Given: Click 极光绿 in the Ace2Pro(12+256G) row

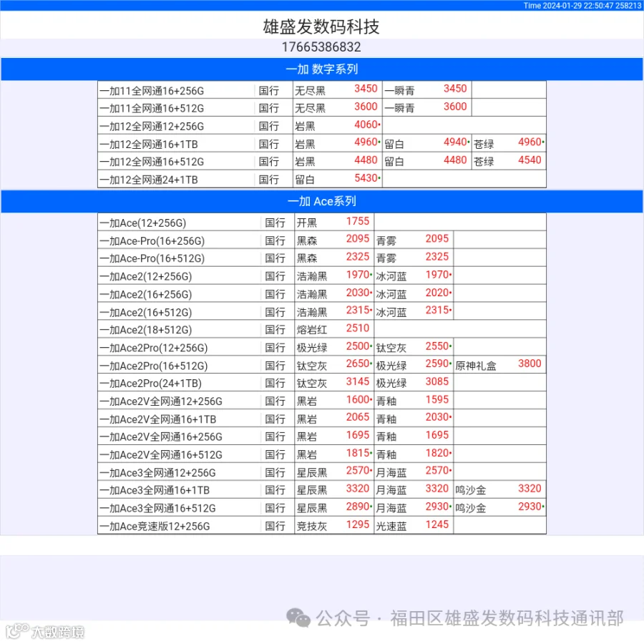Looking at the screenshot, I should tap(312, 348).
